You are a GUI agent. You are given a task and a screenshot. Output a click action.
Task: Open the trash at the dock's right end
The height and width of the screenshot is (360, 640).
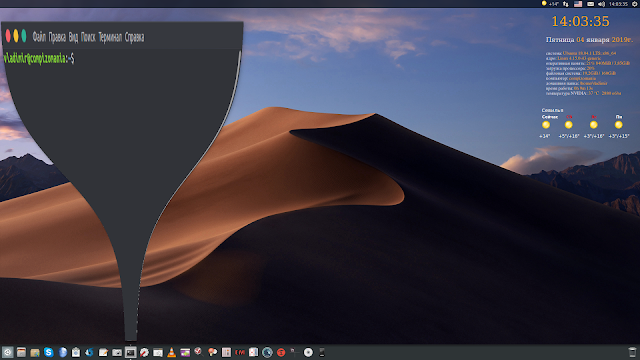pos(632,352)
